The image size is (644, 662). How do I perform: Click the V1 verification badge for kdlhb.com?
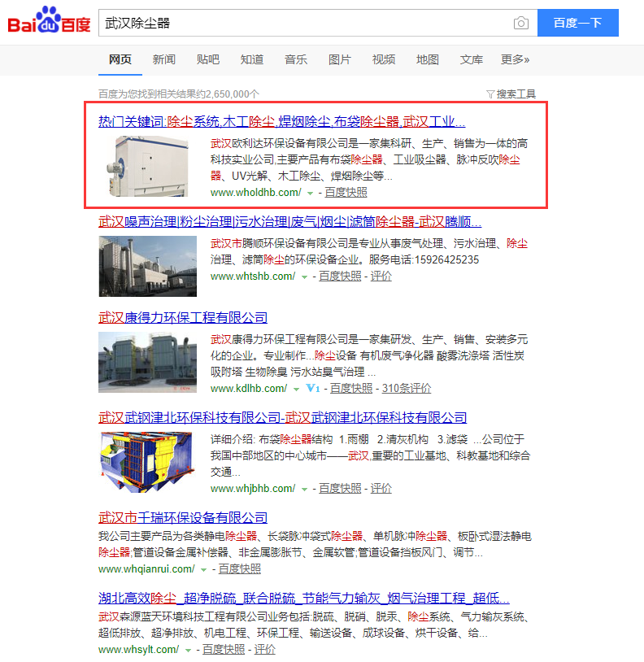[x=313, y=388]
